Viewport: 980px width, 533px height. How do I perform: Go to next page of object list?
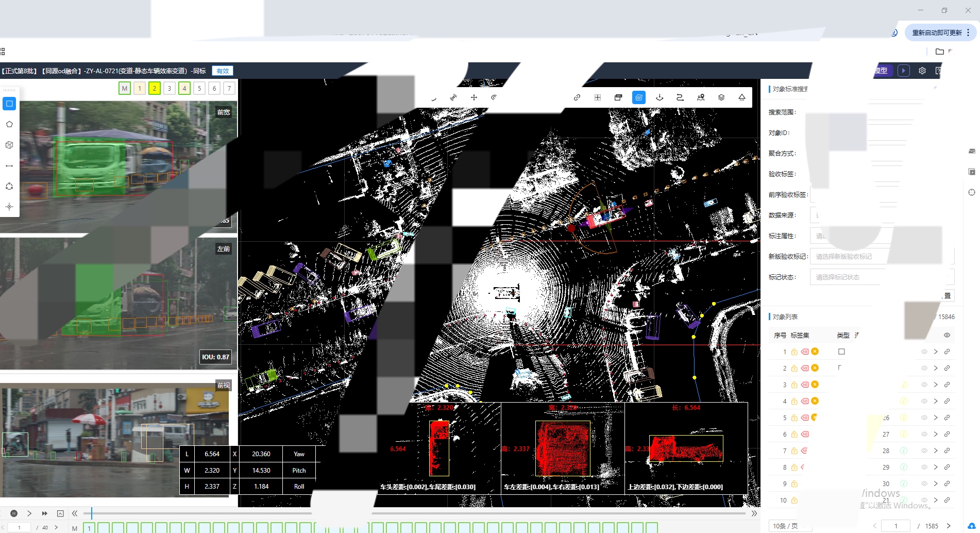pos(949,526)
